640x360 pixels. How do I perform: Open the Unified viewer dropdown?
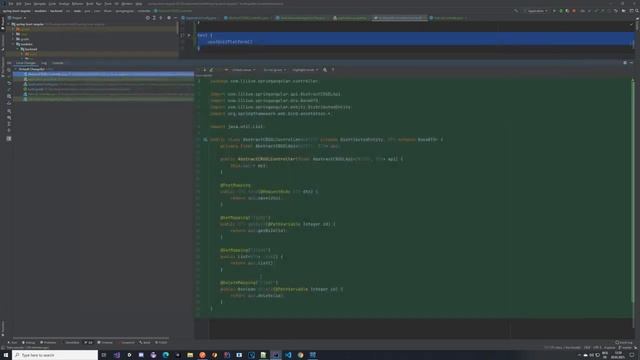tap(243, 70)
